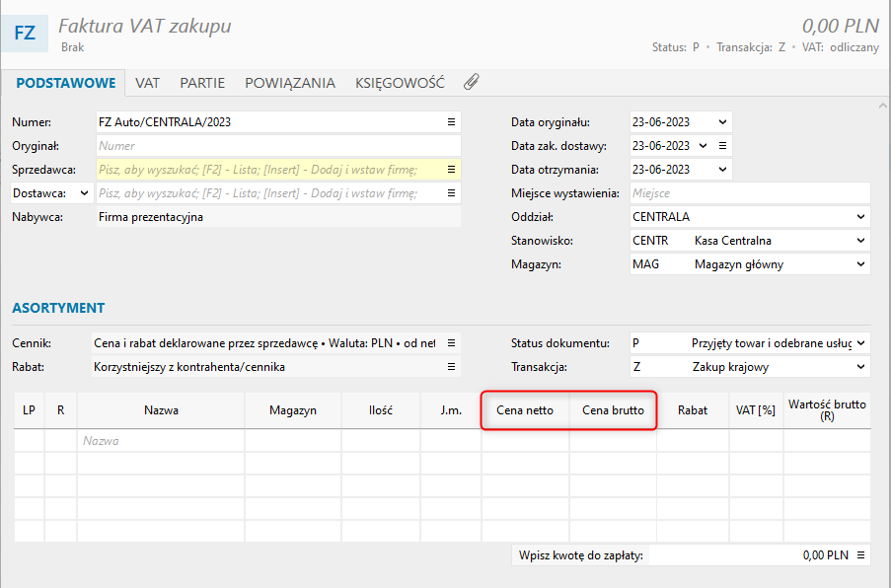Open the Magazyn główny dropdown
The width and height of the screenshot is (891, 588).
(x=861, y=264)
